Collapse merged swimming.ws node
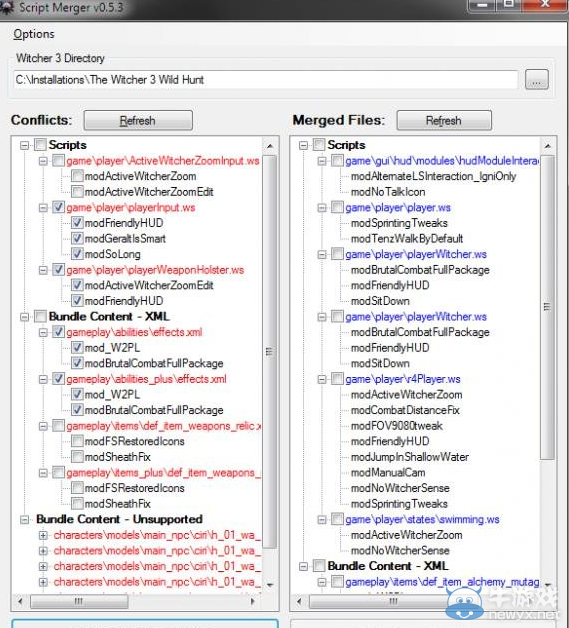This screenshot has width=569, height=628. 322,519
